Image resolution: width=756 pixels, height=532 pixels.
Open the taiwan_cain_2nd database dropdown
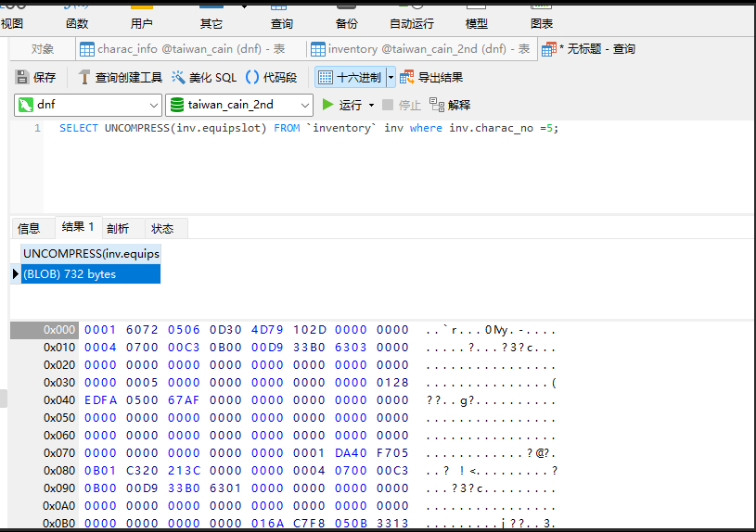[x=239, y=105]
